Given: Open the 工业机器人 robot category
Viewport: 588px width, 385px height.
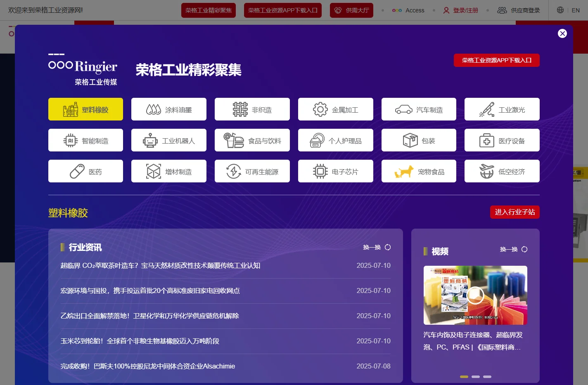Looking at the screenshot, I should [x=169, y=140].
